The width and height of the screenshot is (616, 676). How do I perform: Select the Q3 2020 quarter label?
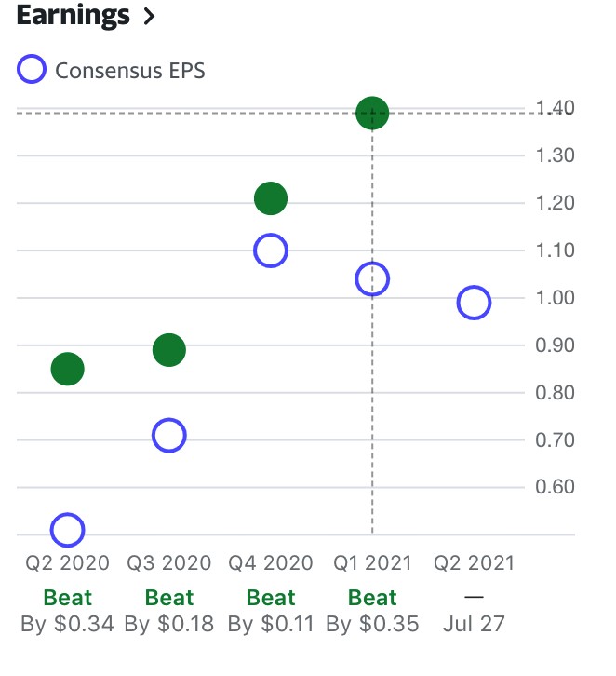168,563
